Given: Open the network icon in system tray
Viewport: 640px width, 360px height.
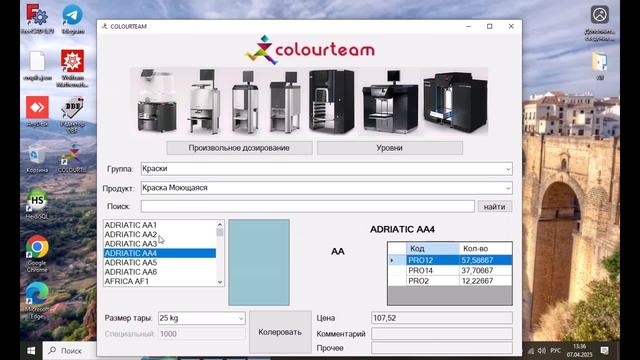Looking at the screenshot, I should [531, 351].
